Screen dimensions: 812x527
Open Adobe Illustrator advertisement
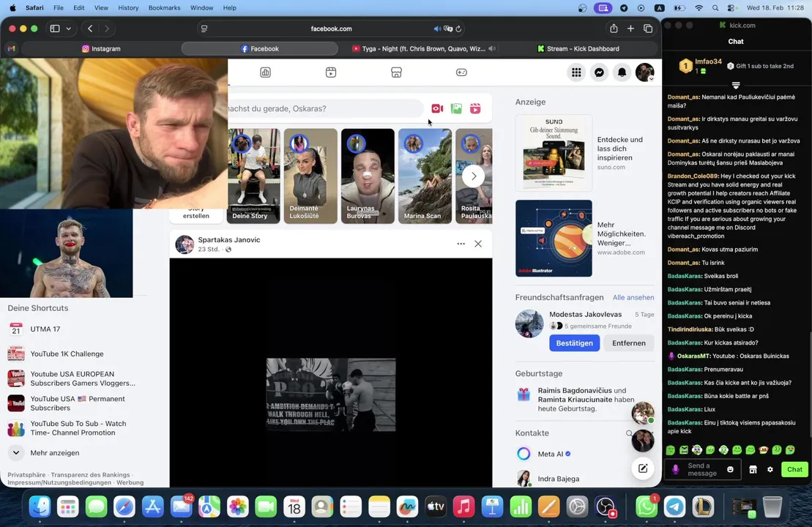(584, 238)
